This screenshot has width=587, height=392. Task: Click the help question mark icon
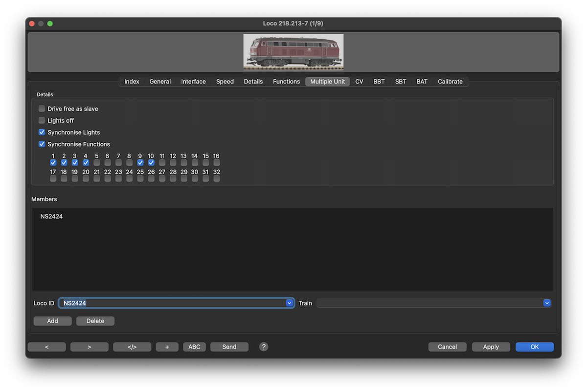tap(264, 347)
